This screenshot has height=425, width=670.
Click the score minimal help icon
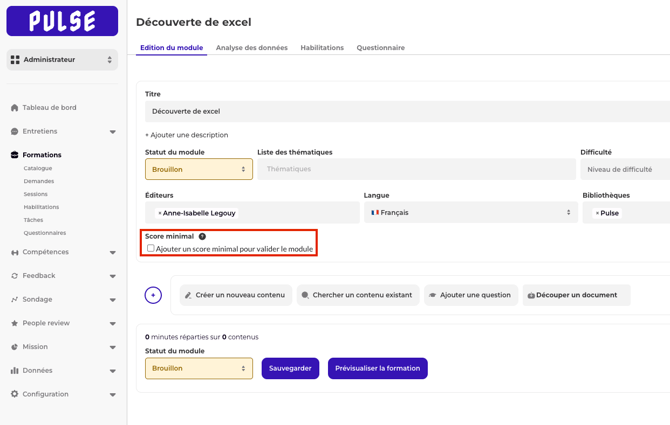[202, 237]
